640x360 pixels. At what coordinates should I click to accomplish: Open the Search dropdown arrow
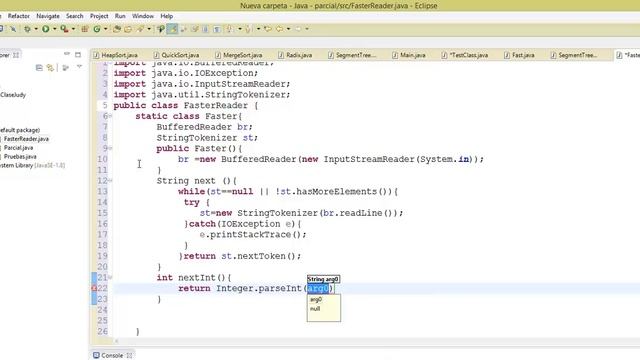149,29
